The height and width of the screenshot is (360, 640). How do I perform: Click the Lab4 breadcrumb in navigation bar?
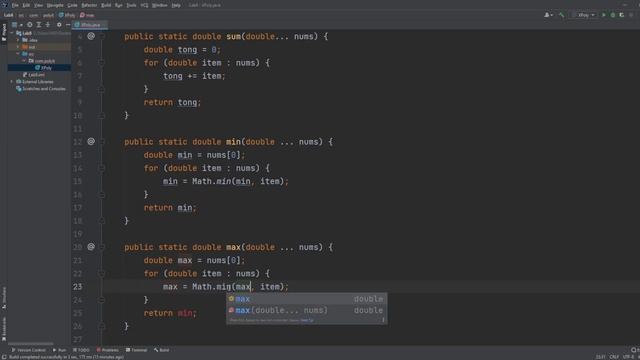(8, 15)
